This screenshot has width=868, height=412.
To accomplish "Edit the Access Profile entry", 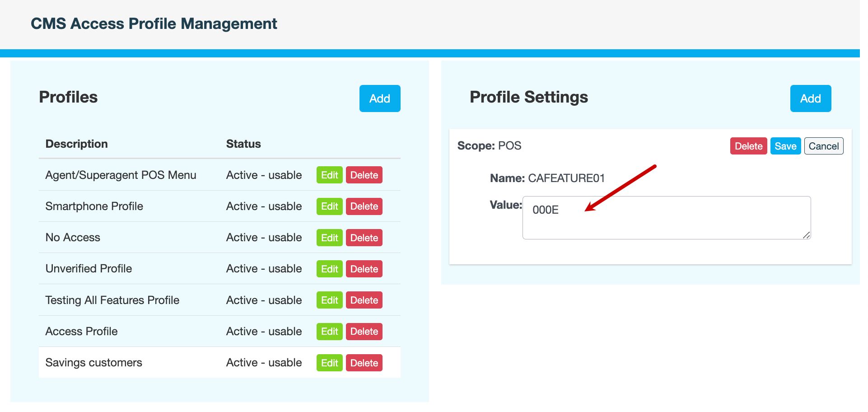I will (x=329, y=332).
